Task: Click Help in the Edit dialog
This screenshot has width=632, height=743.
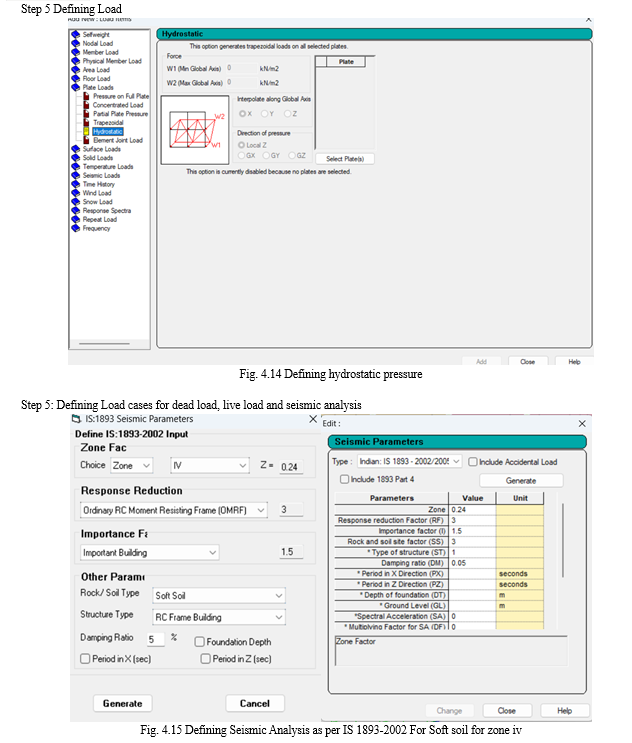Action: (564, 710)
